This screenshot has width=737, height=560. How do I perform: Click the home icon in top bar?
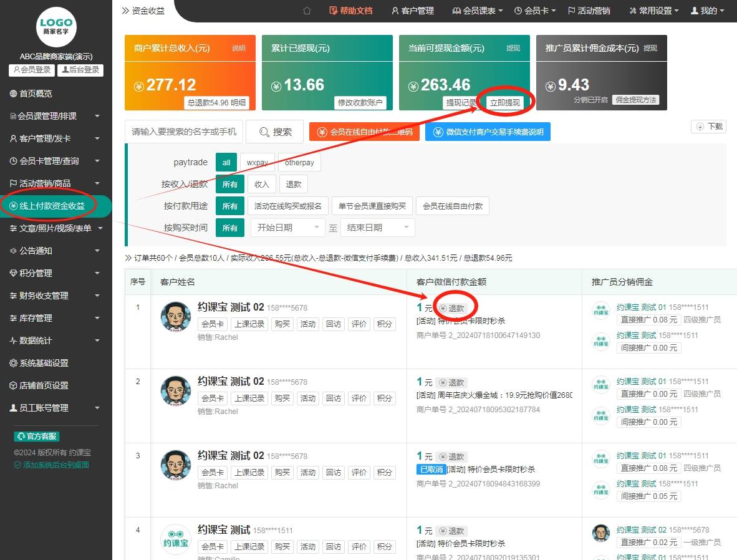(x=307, y=11)
